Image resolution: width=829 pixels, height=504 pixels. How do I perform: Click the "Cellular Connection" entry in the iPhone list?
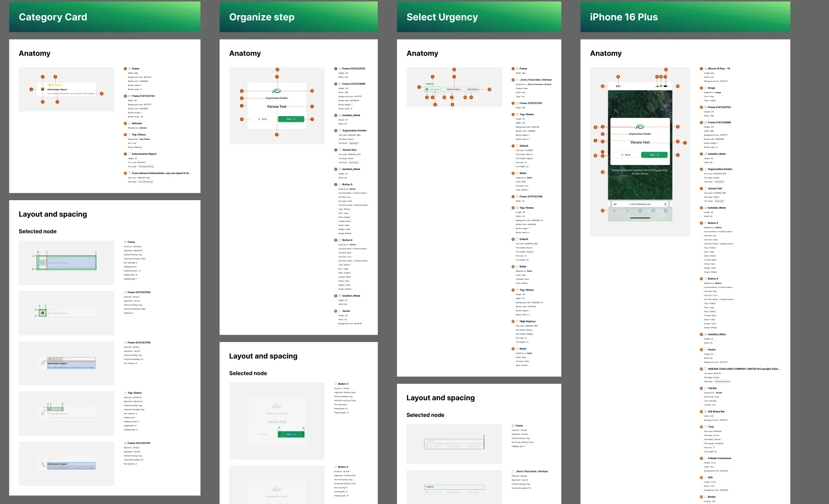pos(719,458)
